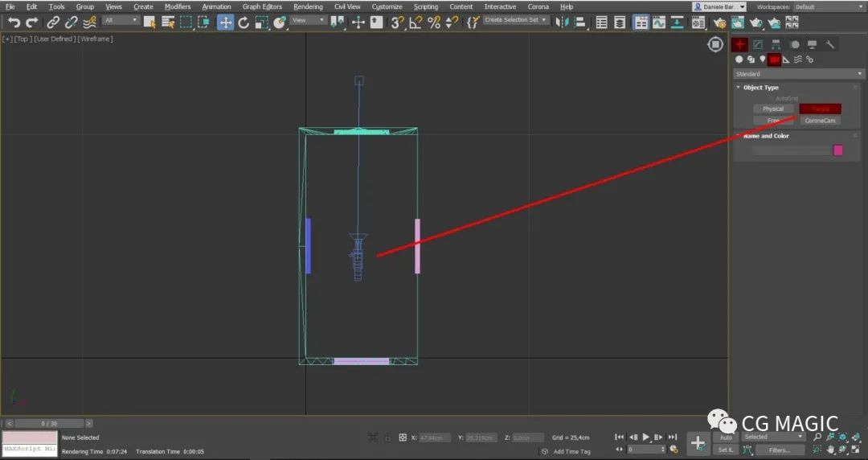The width and height of the screenshot is (868, 460).
Task: Click the Mirror tool icon
Action: (x=561, y=23)
